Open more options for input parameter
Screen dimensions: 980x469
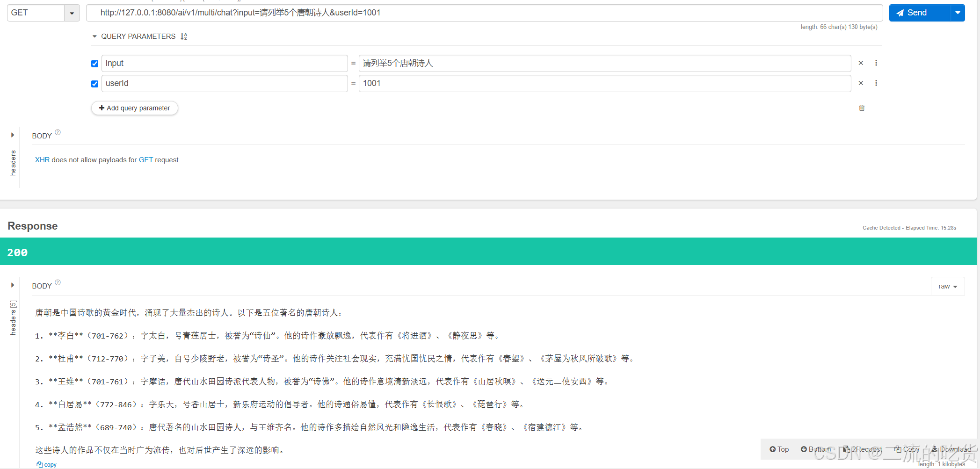tap(876, 63)
